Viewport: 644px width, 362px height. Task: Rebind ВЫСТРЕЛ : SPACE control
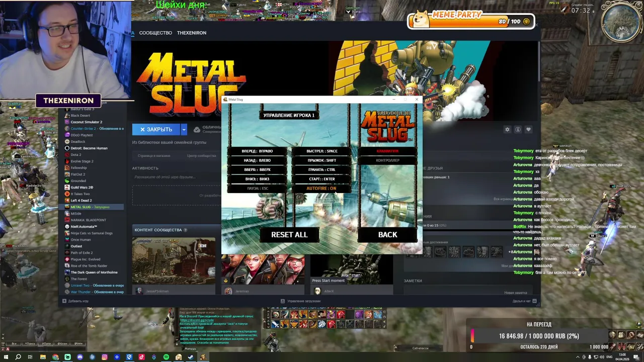321,151
